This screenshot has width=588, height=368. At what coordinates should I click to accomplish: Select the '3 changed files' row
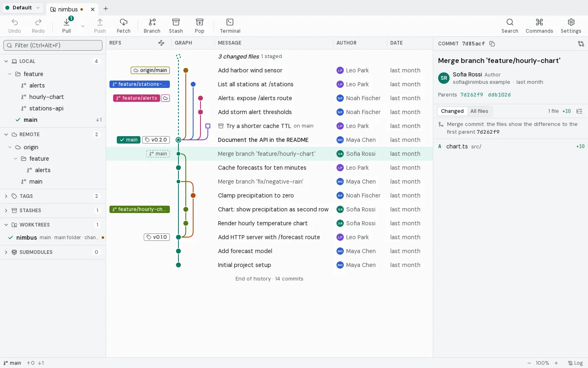pos(269,56)
